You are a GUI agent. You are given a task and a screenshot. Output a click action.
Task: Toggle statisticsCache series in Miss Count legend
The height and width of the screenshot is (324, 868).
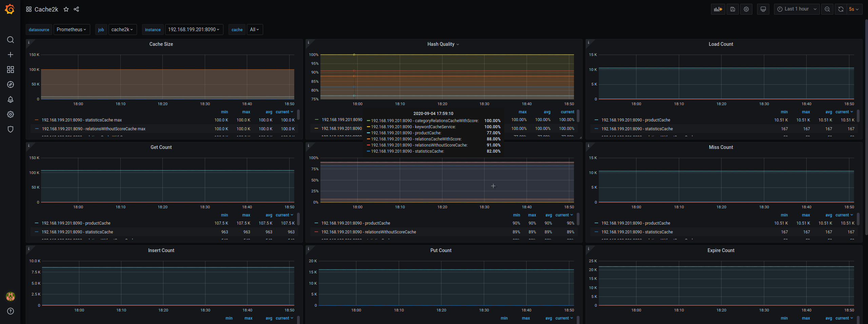637,232
